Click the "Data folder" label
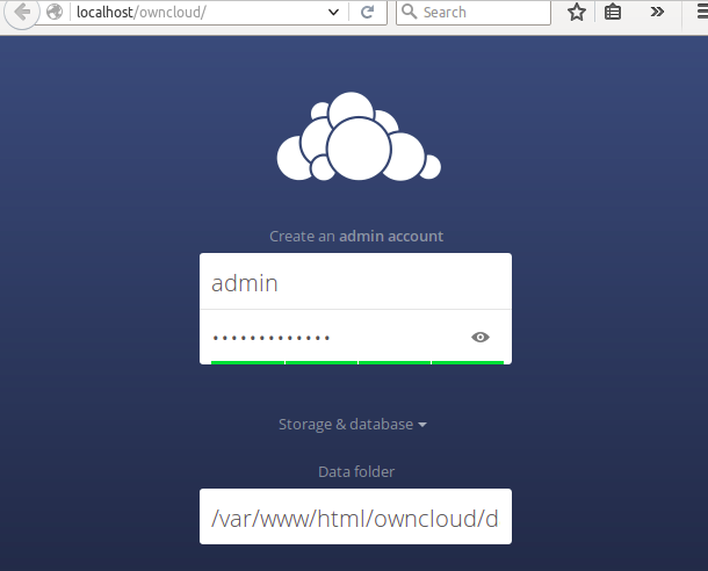The height and width of the screenshot is (571, 708). pos(356,472)
